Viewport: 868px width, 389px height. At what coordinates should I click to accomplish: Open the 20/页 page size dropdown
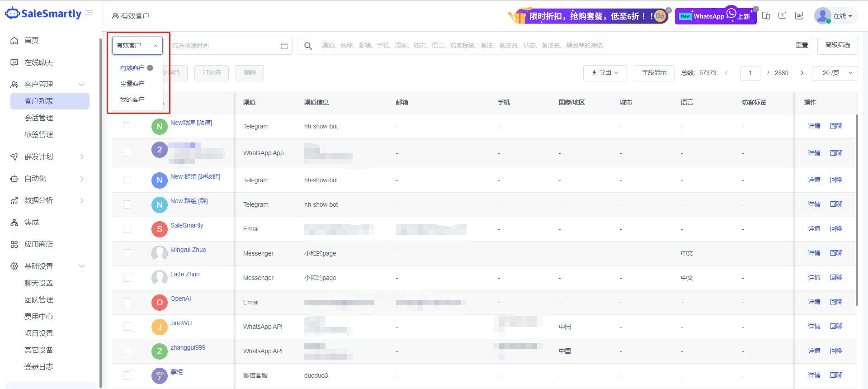pos(835,73)
